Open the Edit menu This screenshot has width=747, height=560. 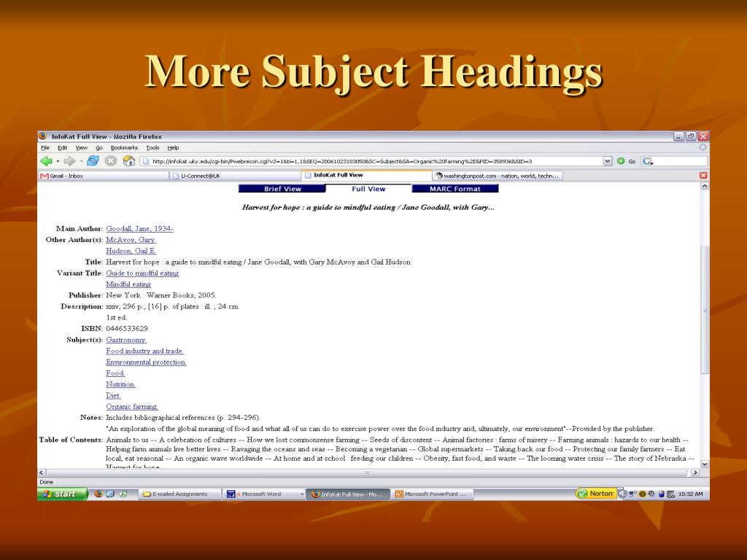(63, 147)
